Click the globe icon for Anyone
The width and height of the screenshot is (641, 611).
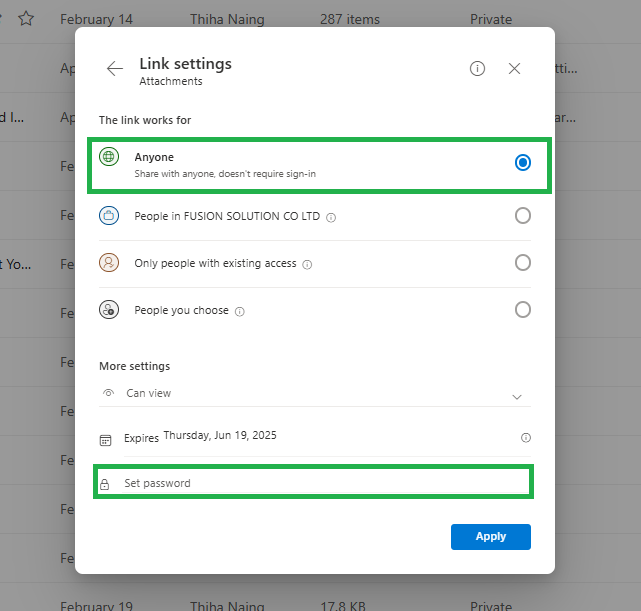109,157
